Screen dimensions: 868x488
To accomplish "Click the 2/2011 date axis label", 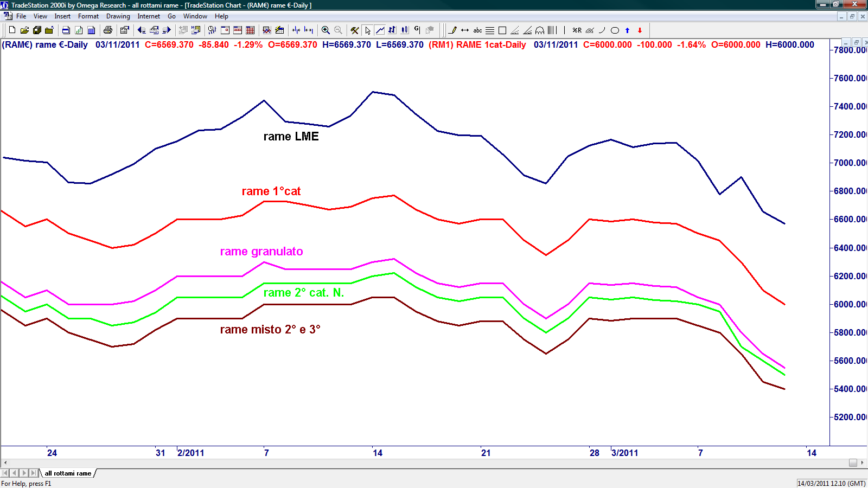I will [x=191, y=453].
